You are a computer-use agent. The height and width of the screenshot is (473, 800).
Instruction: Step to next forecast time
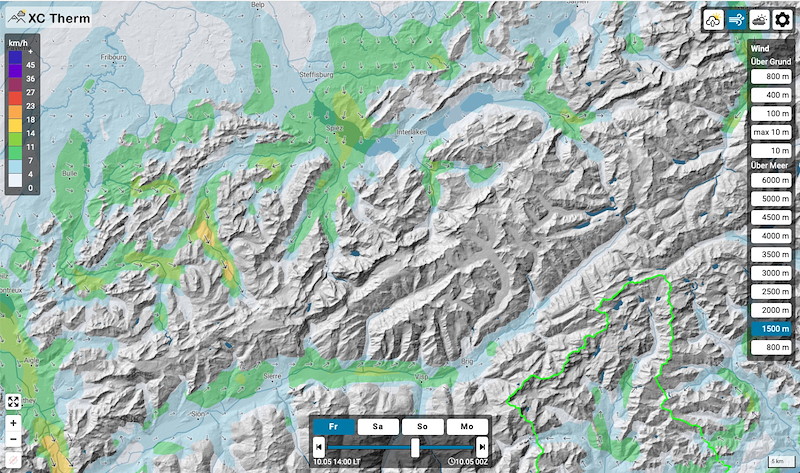coord(482,446)
